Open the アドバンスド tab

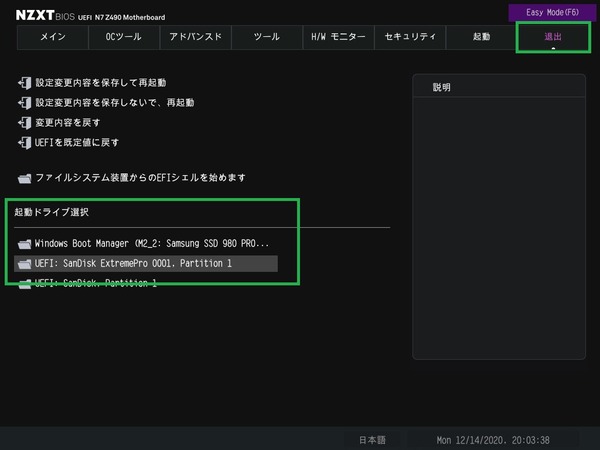[x=195, y=37]
